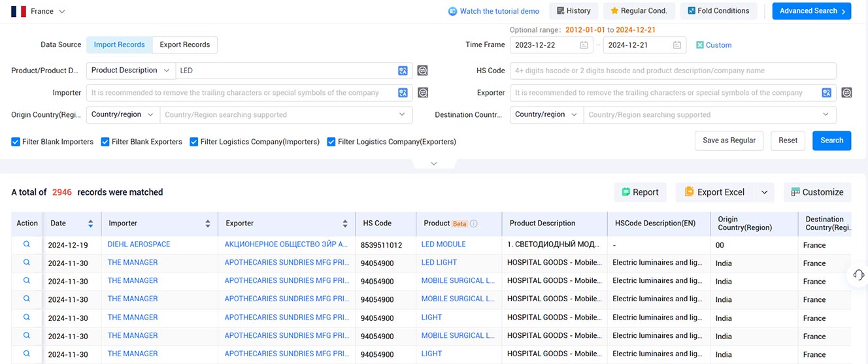Collapse search panel with center chevron
868x364 pixels.
click(x=434, y=164)
